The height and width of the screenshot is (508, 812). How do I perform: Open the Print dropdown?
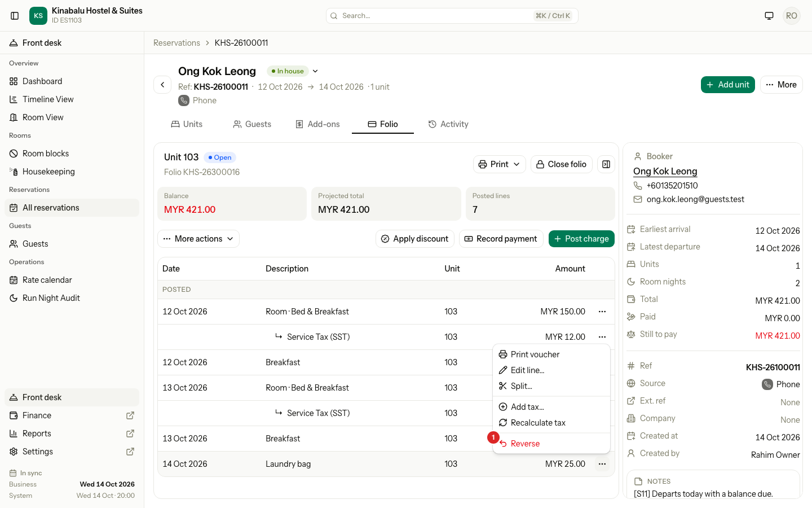500,164
